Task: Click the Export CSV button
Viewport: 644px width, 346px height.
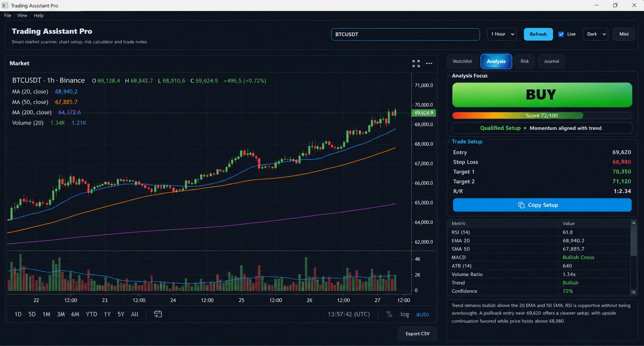Action: (x=417, y=334)
